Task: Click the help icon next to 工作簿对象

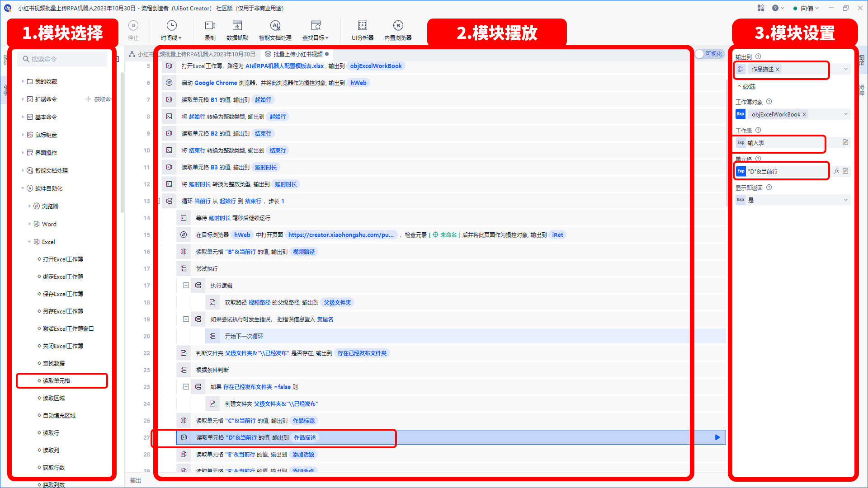Action: pos(769,102)
